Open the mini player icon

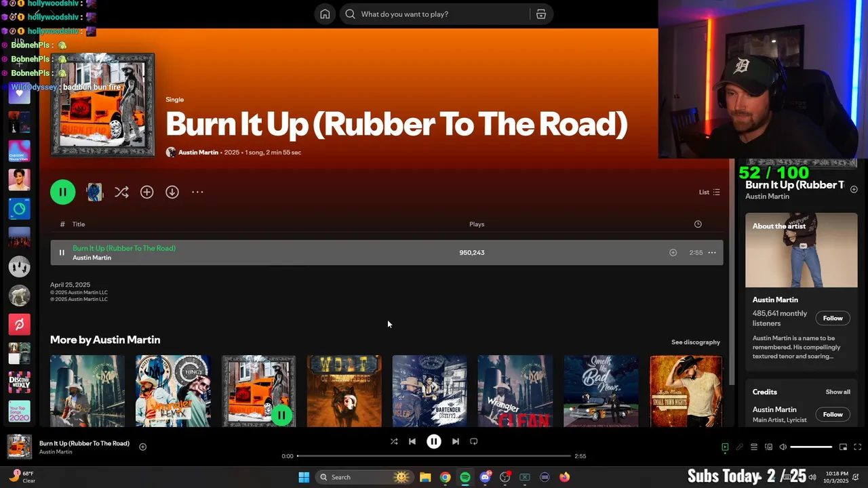click(843, 447)
